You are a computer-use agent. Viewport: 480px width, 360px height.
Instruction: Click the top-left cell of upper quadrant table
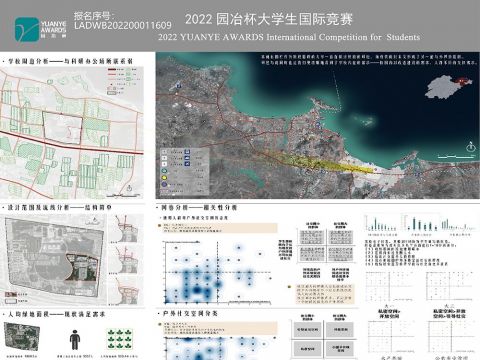312,237
